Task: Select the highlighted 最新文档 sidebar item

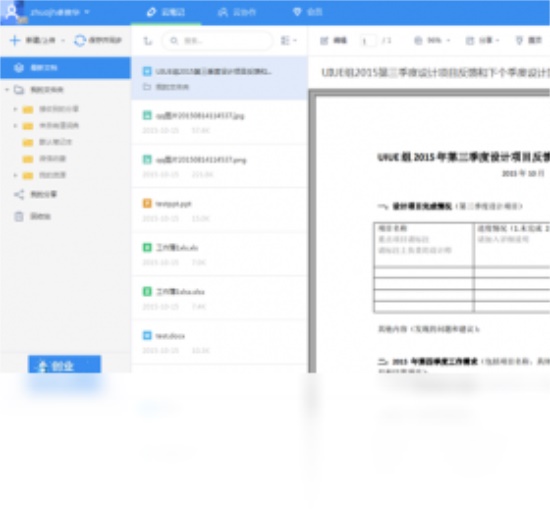Action: tap(66, 67)
